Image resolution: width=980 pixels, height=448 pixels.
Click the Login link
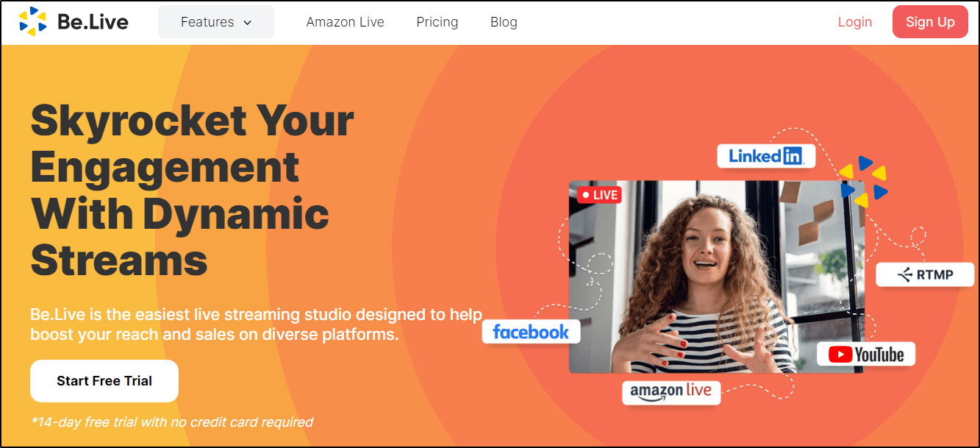pyautogui.click(x=855, y=22)
